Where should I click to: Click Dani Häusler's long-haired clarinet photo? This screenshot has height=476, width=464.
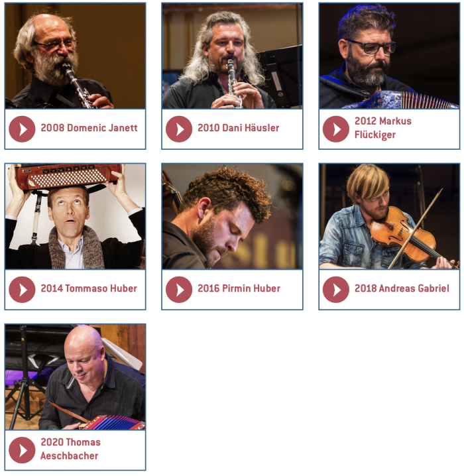pyautogui.click(x=232, y=56)
